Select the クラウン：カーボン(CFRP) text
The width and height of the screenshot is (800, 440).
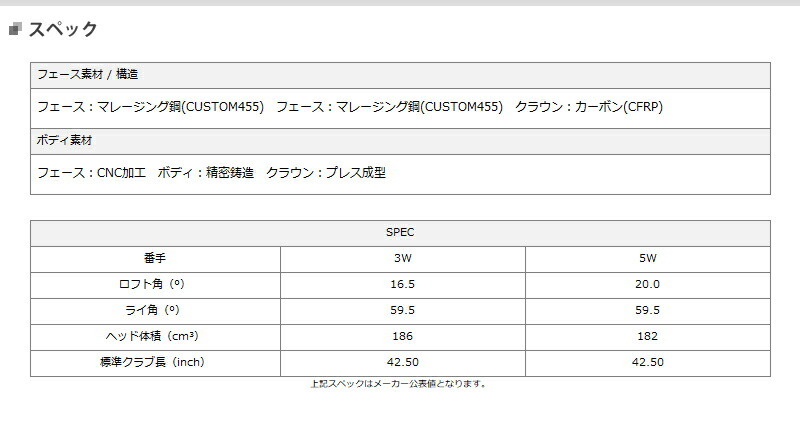pos(589,107)
